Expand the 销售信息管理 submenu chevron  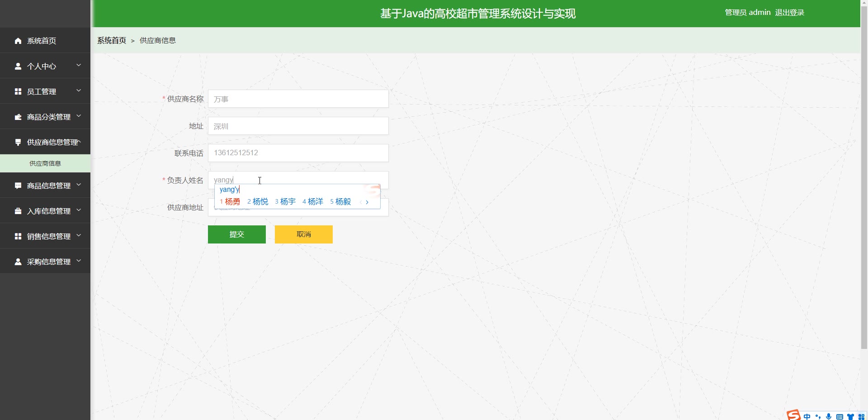click(x=79, y=235)
